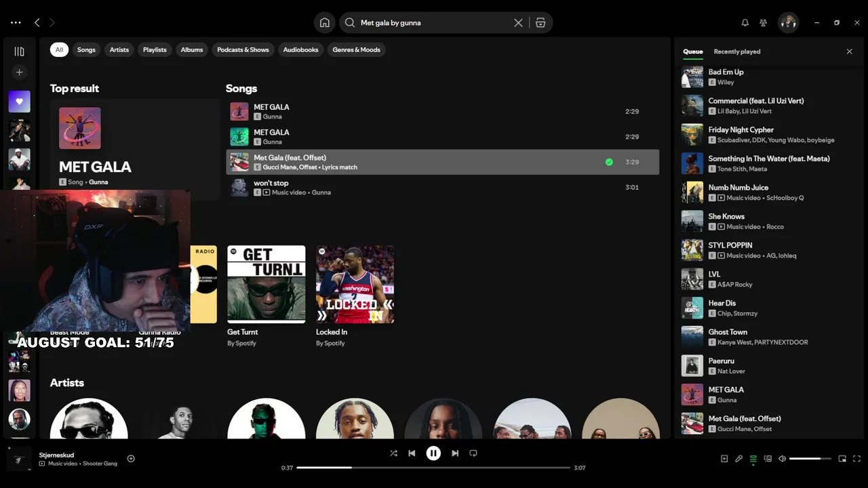Open the Lyrics microphone icon

(x=738, y=459)
